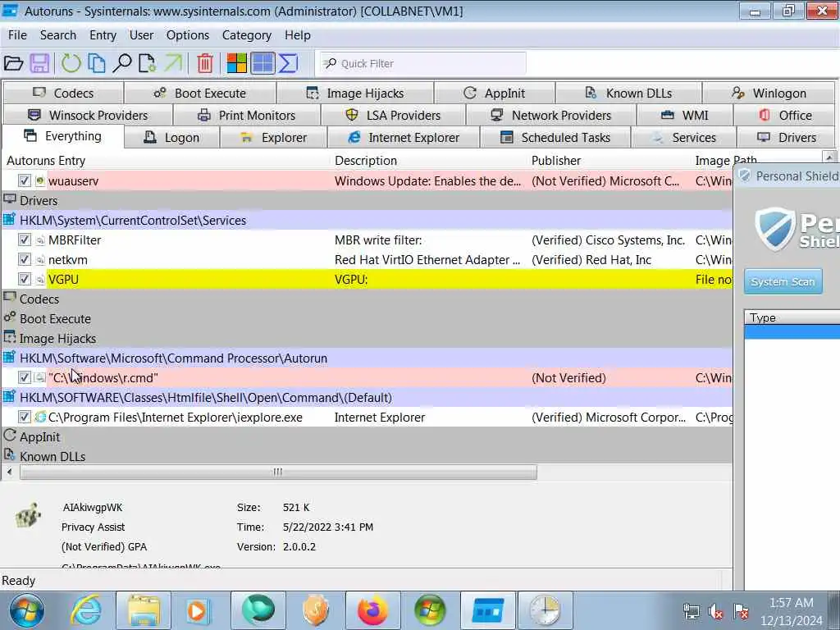Screen dimensions: 840x630
Task: Click the Open file toolbar icon
Action: click(13, 63)
